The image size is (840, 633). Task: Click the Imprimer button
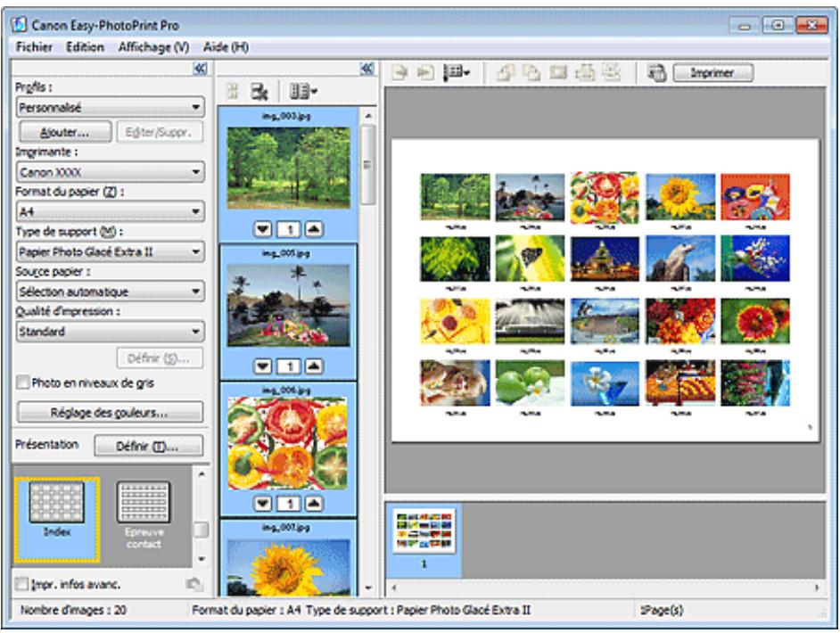pyautogui.click(x=713, y=72)
